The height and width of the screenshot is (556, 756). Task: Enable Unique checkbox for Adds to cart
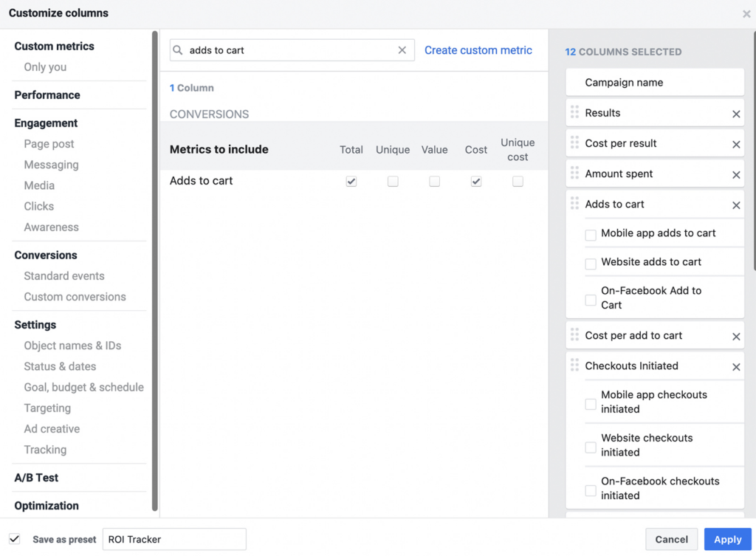click(393, 182)
